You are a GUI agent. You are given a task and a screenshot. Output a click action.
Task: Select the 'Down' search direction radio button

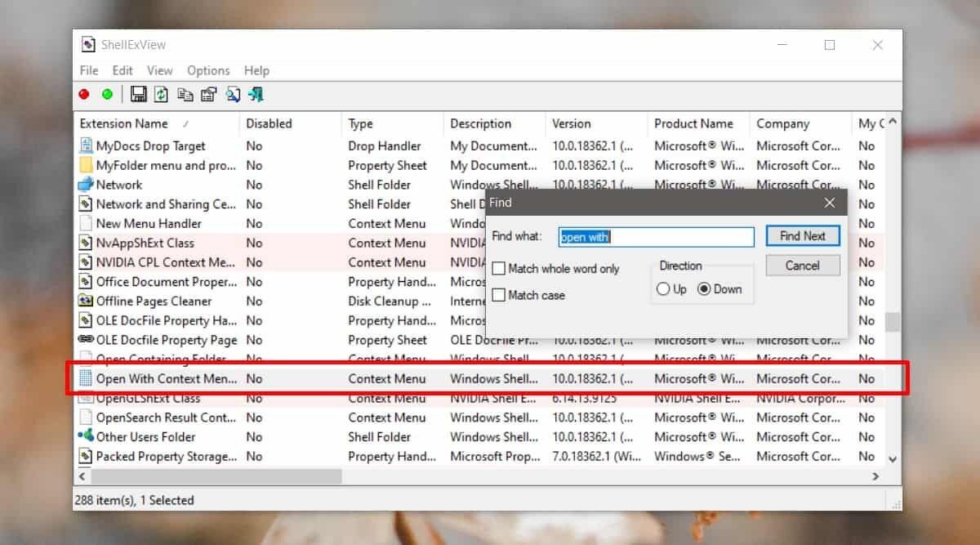click(703, 288)
